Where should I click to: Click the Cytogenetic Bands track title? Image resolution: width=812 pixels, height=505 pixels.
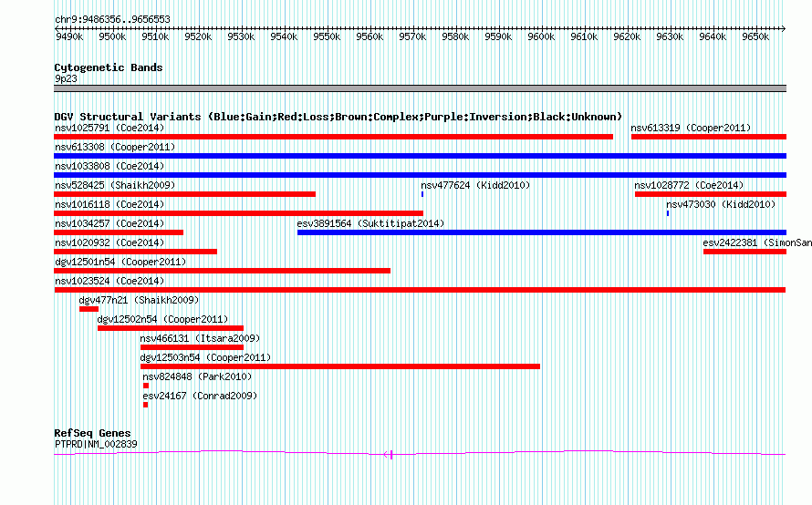click(x=109, y=67)
